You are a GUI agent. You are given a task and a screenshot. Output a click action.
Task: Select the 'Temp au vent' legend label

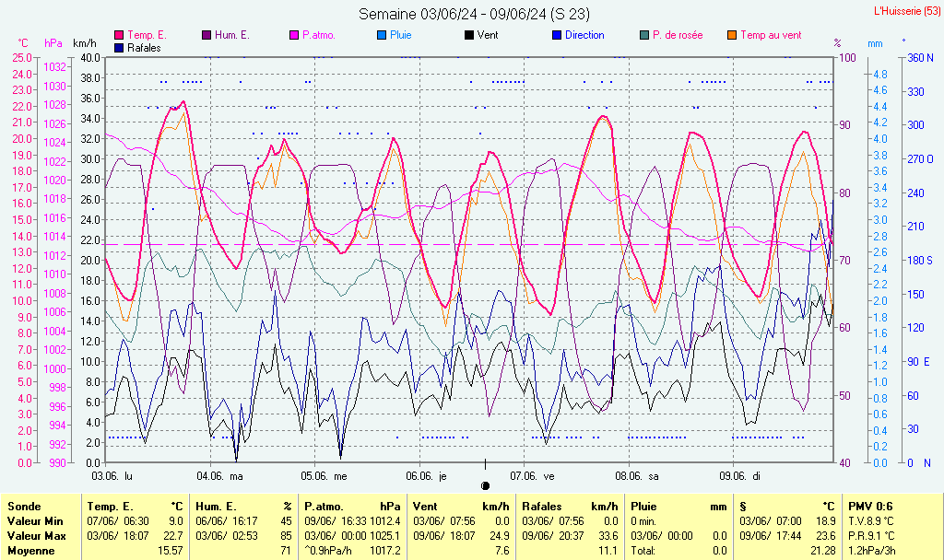(772, 36)
